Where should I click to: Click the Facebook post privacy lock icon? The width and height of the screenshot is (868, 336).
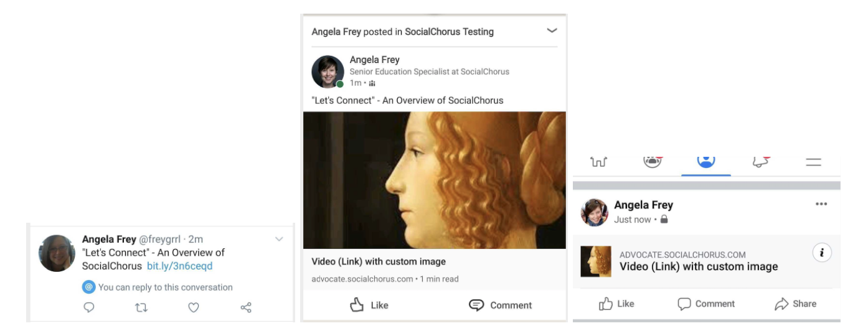coord(664,220)
